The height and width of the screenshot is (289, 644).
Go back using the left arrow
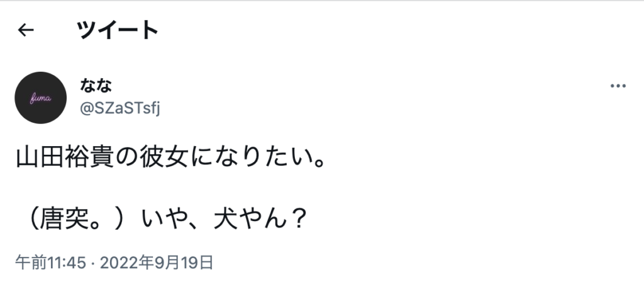(26, 30)
